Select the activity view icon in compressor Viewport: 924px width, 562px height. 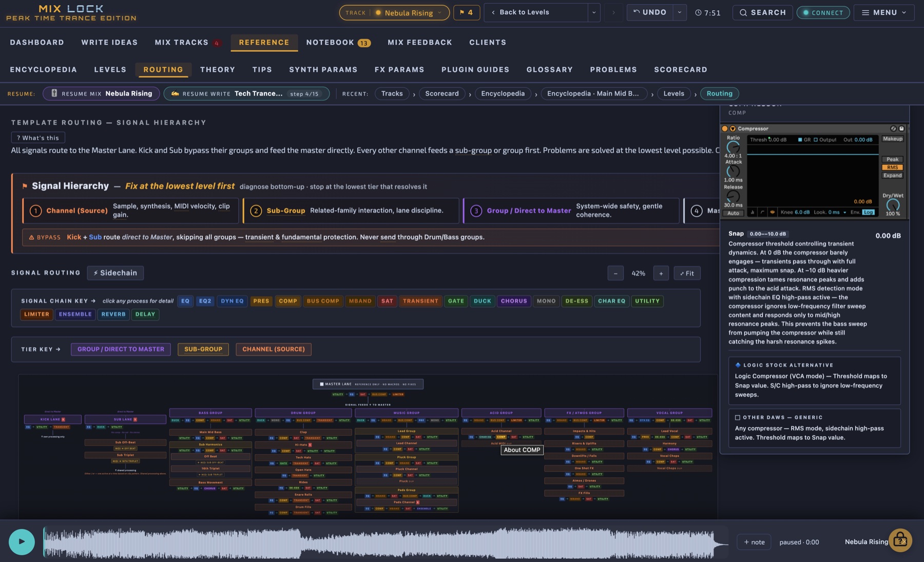click(x=772, y=212)
